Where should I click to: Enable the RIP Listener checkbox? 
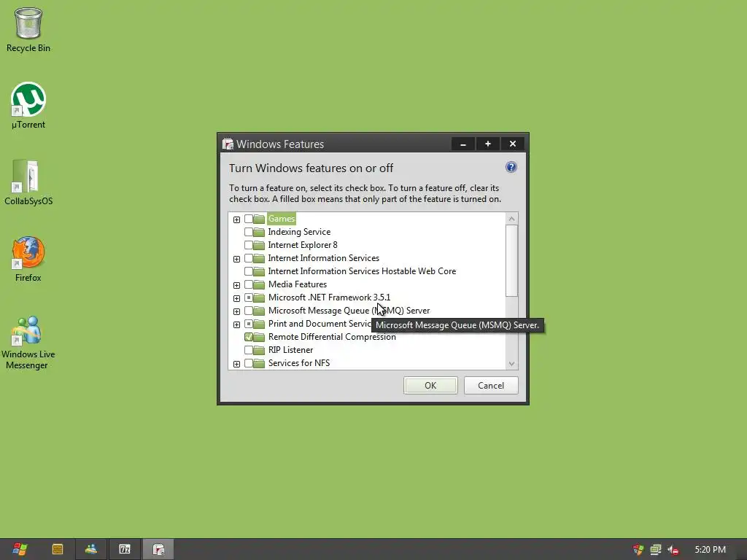(x=248, y=350)
